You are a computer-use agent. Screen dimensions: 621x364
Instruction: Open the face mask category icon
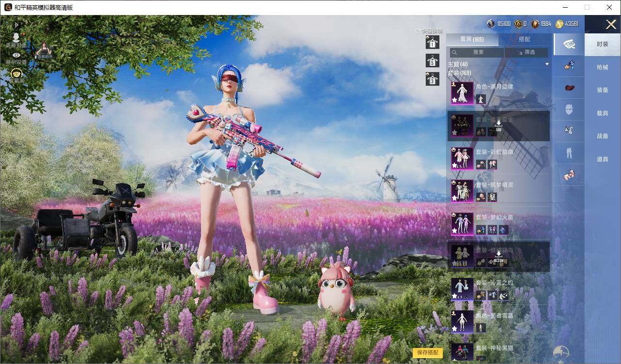click(x=569, y=109)
